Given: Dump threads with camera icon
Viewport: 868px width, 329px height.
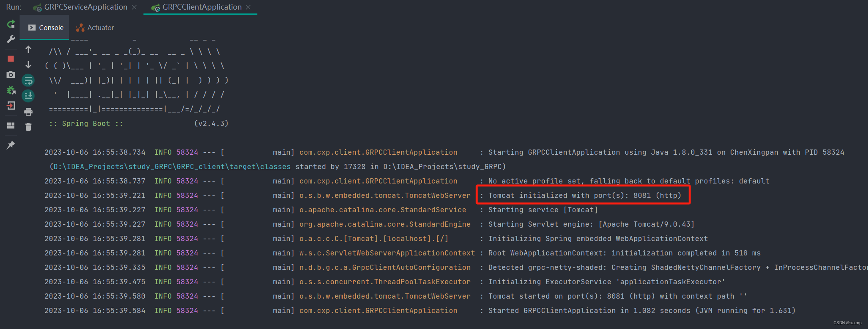Looking at the screenshot, I should tap(11, 74).
